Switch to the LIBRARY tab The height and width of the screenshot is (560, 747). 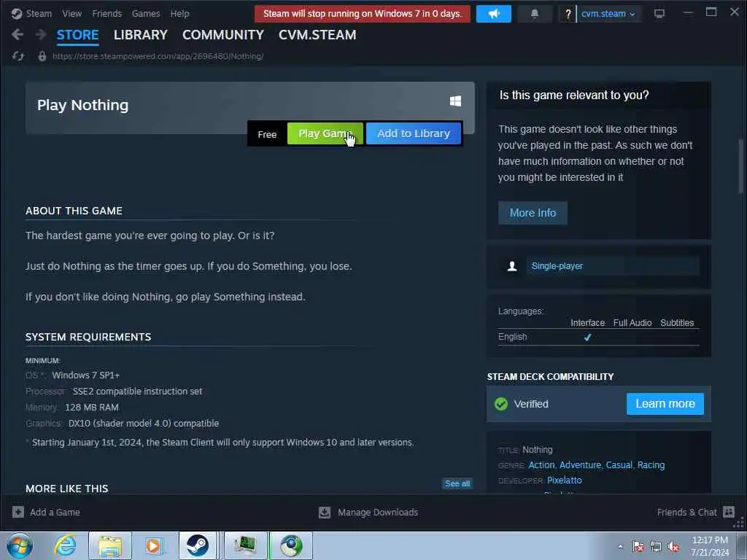tap(141, 35)
